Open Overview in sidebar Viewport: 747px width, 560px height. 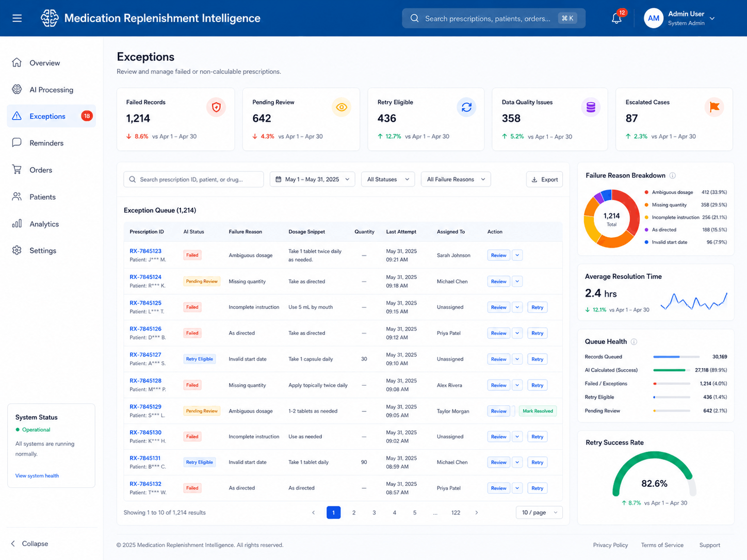(x=51, y=63)
